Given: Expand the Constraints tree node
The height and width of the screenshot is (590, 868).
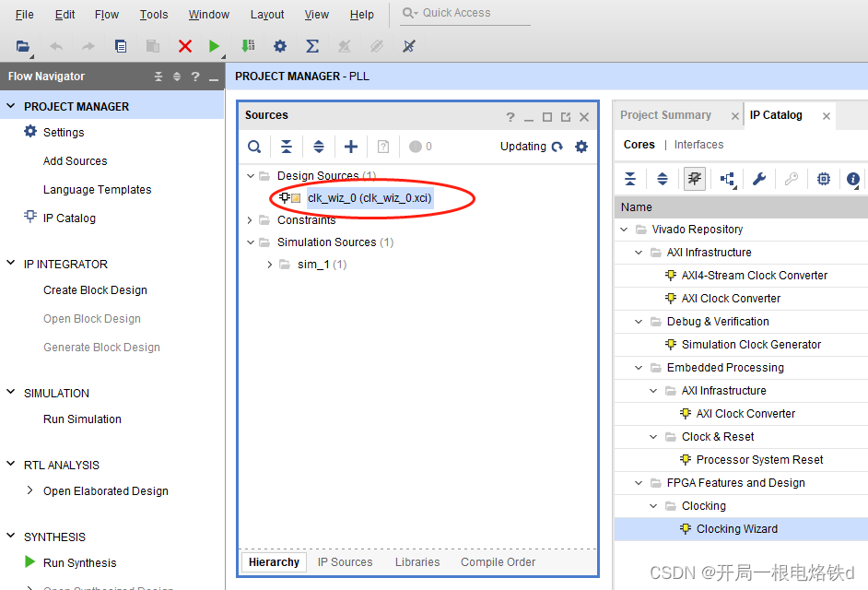Looking at the screenshot, I should coord(250,220).
